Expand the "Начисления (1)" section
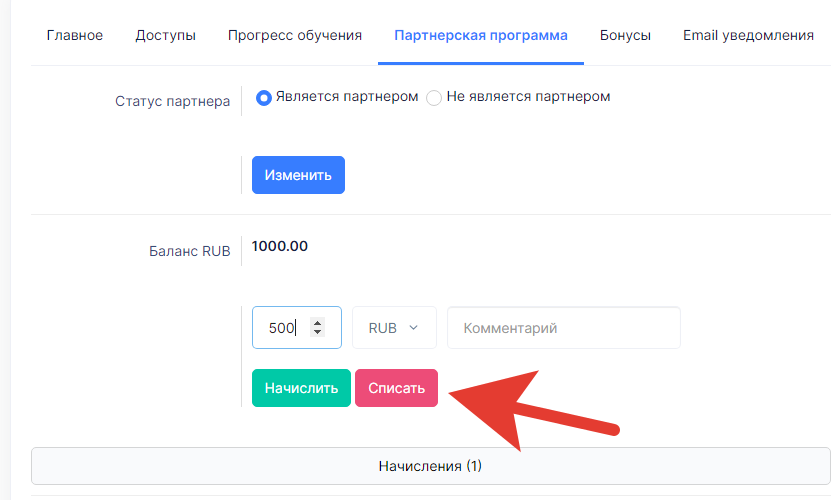 click(430, 466)
